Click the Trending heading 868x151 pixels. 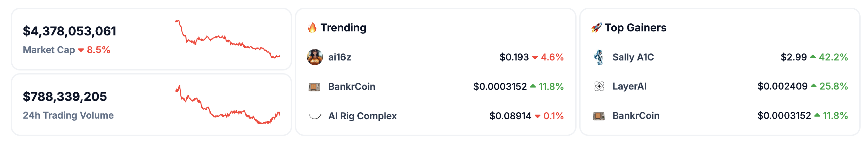(343, 28)
